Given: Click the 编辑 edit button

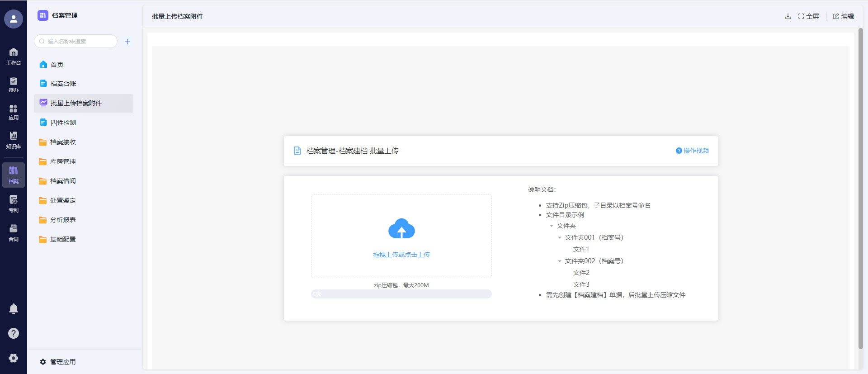Looking at the screenshot, I should [844, 16].
